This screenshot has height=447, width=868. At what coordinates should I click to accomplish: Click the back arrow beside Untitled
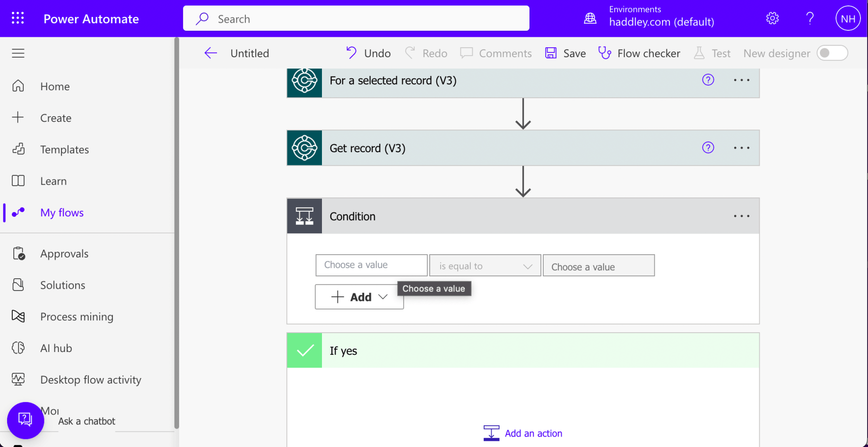pyautogui.click(x=210, y=53)
